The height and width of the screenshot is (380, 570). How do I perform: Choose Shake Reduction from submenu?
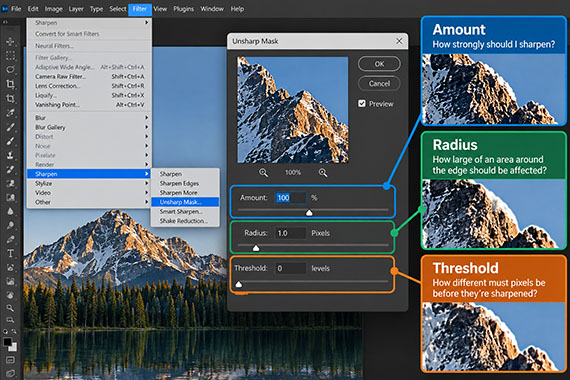coord(185,221)
